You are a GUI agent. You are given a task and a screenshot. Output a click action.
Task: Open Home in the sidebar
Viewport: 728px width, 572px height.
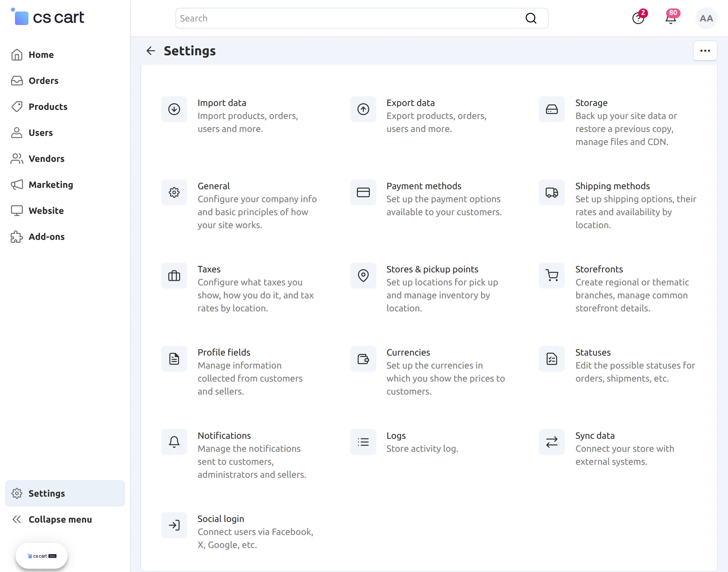pos(41,55)
